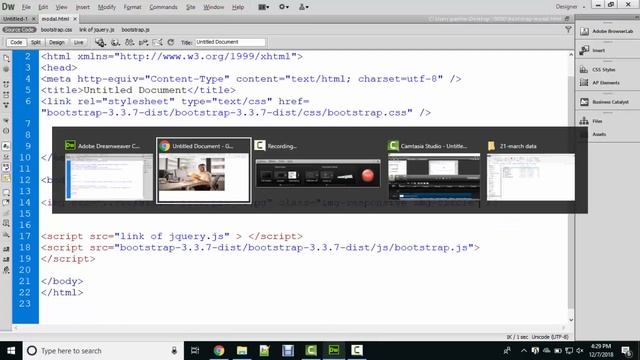The height and width of the screenshot is (360, 640).
Task: Select Adobe Dreamweaver in task switcher
Action: (x=109, y=171)
